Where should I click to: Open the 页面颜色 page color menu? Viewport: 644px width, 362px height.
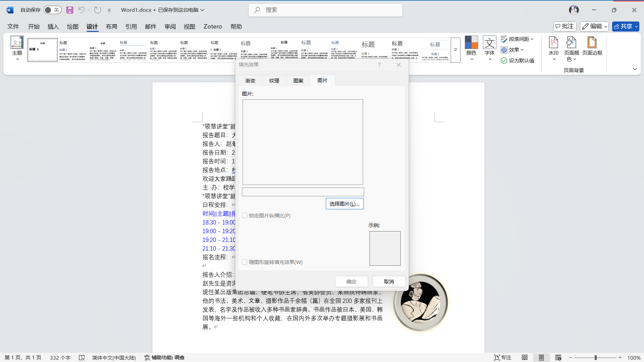[x=572, y=49]
